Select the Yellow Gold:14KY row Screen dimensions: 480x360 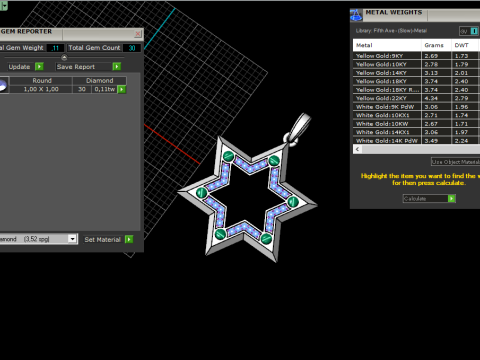coord(416,73)
